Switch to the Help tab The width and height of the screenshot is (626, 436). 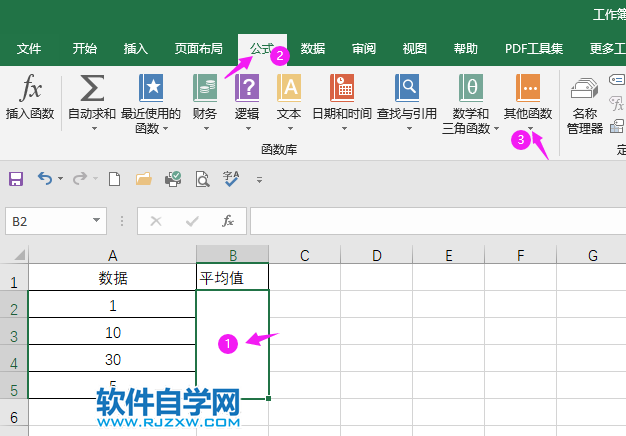[466, 49]
